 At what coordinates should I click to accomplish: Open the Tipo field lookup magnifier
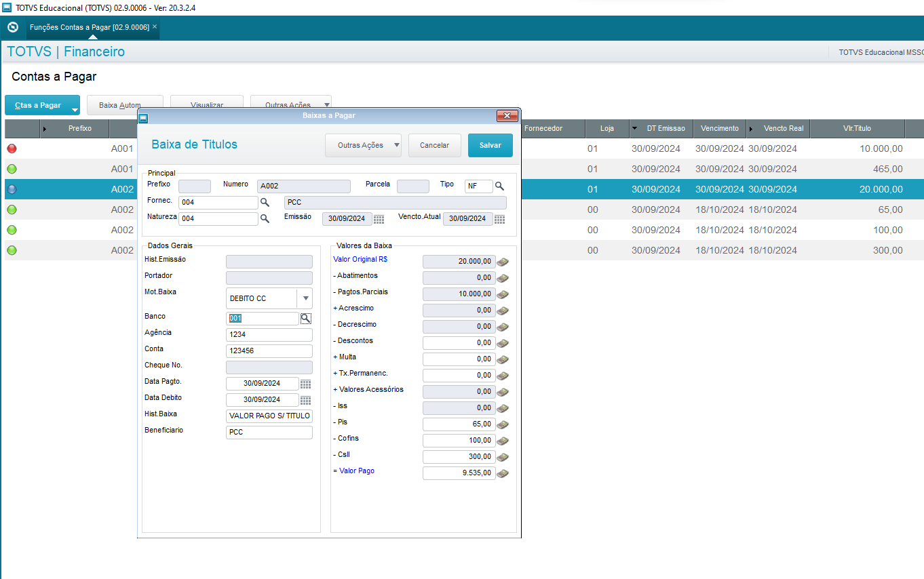(499, 186)
